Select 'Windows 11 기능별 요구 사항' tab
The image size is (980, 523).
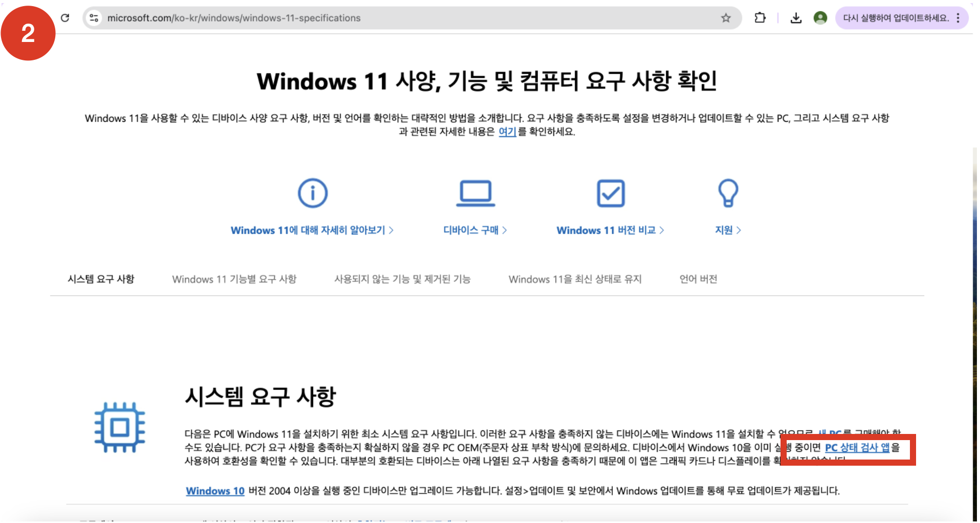[234, 279]
